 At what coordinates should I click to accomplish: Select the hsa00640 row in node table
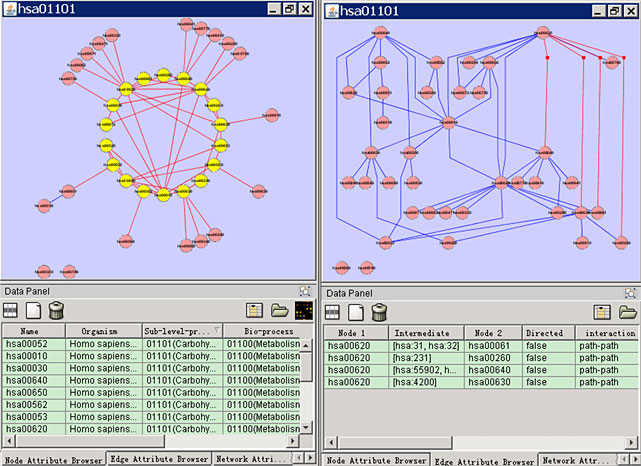(32, 380)
